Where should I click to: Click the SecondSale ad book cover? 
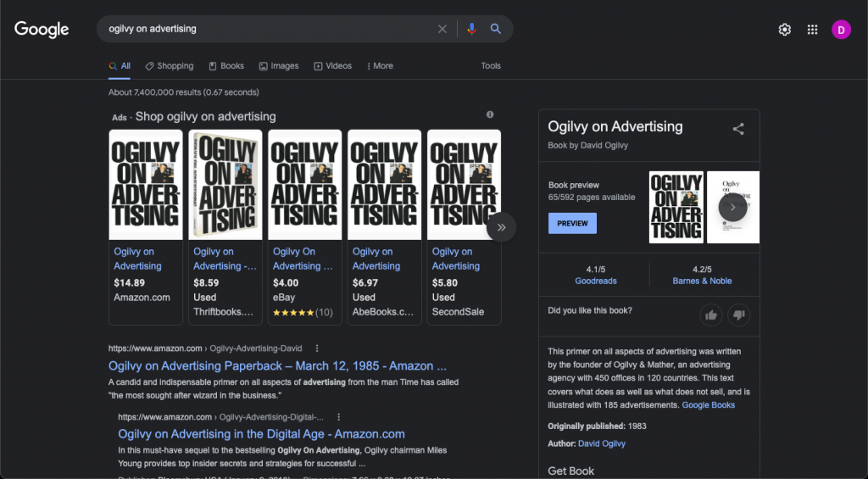click(464, 185)
